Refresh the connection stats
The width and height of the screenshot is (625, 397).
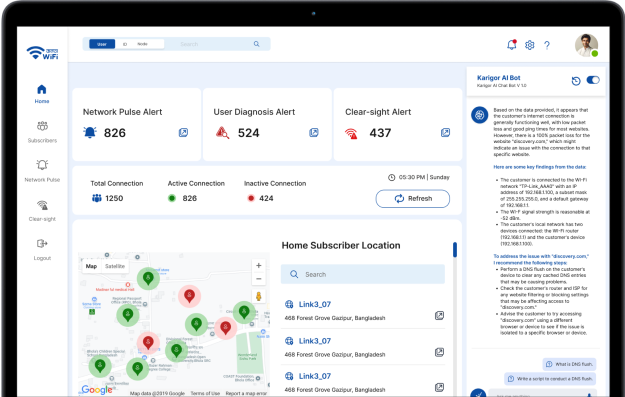(x=413, y=198)
